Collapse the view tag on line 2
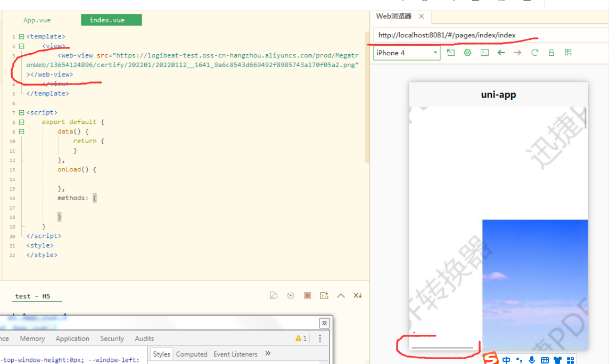609x364 pixels. point(22,46)
